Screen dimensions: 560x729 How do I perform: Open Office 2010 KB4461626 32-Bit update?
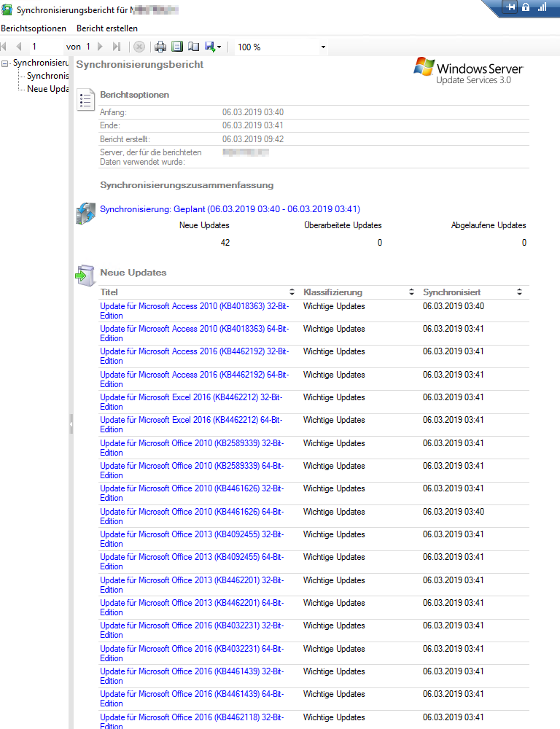coord(192,494)
